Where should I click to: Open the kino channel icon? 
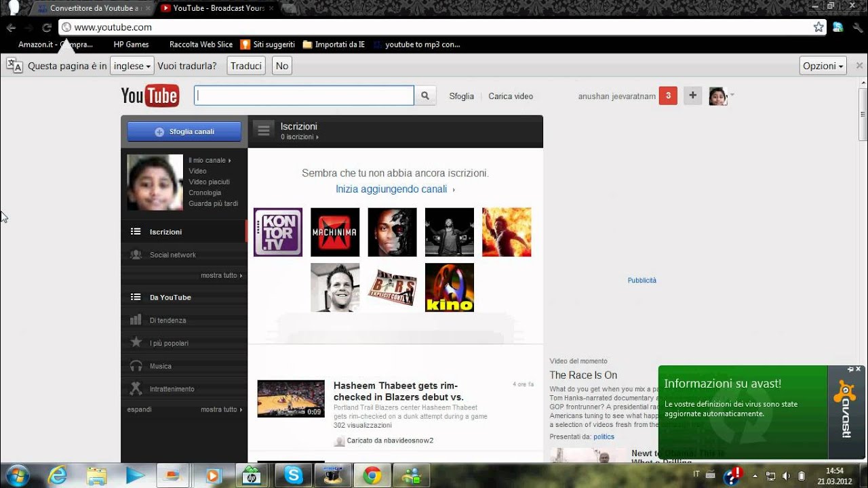pyautogui.click(x=450, y=287)
